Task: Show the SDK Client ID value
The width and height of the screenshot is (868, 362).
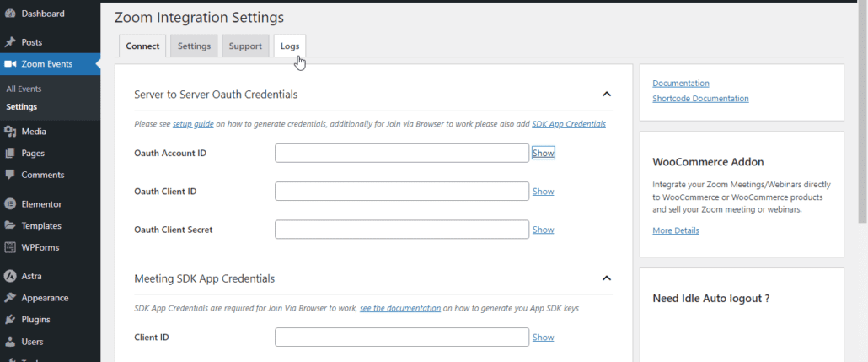Action: tap(543, 337)
